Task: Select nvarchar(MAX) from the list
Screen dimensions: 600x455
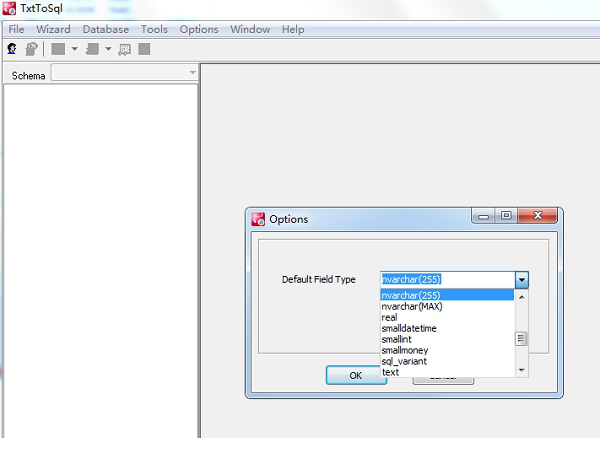Action: click(447, 307)
